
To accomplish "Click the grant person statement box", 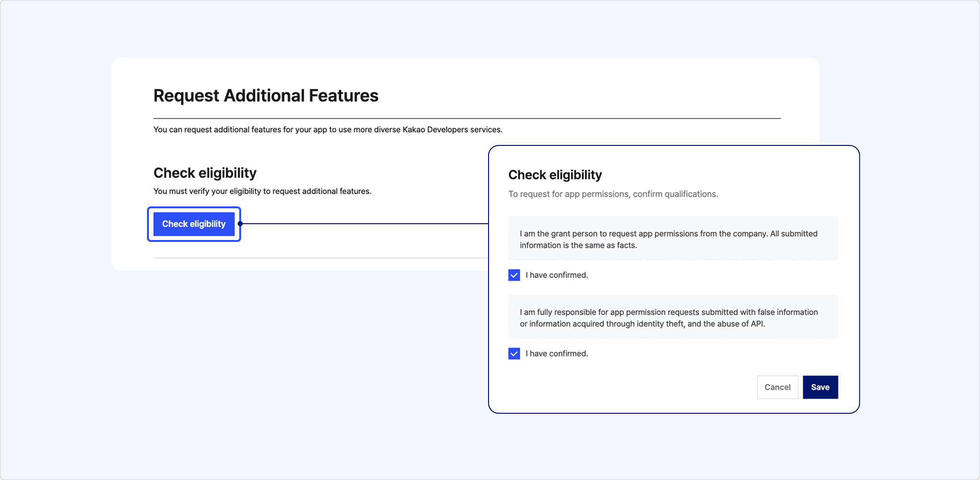I will click(673, 239).
